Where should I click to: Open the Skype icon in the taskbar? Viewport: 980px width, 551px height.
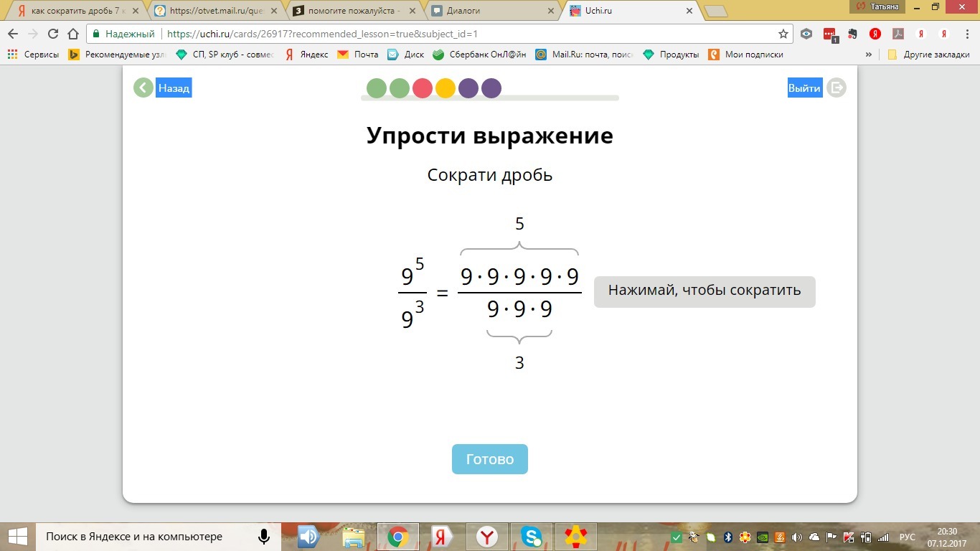pos(532,537)
